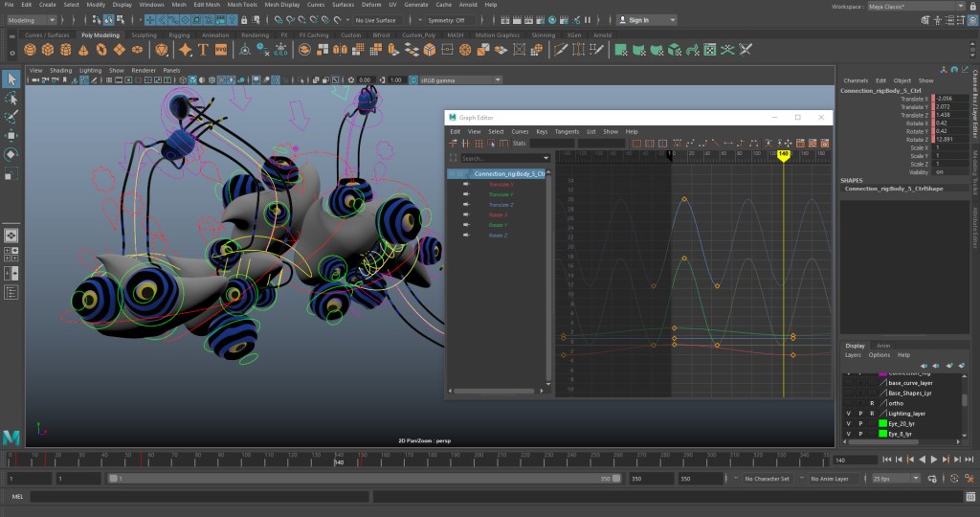
Task: Create a polygon sphere from the shelf
Action: (29, 50)
